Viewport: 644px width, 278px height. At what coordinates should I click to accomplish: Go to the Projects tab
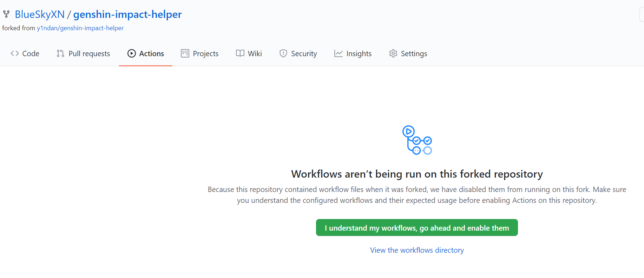click(200, 53)
